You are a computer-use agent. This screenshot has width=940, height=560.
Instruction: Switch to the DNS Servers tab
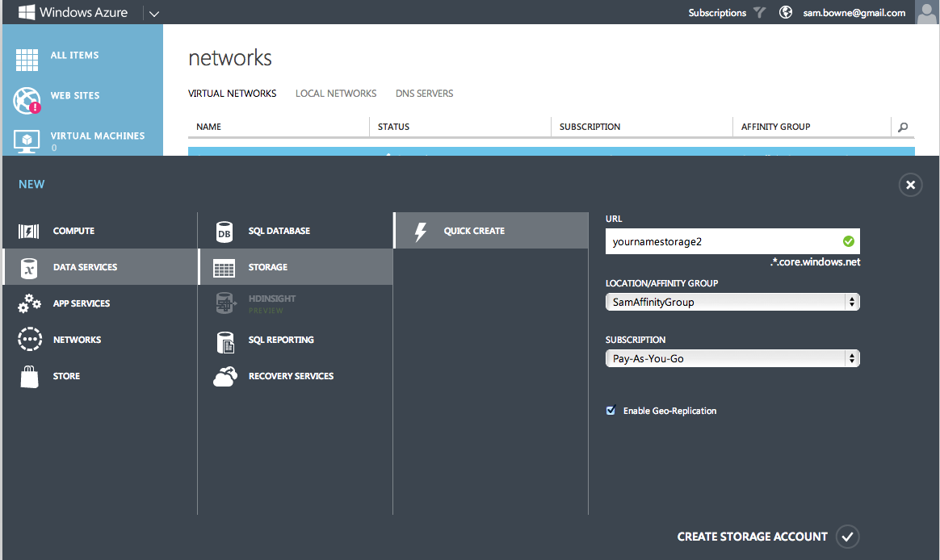[x=424, y=94]
